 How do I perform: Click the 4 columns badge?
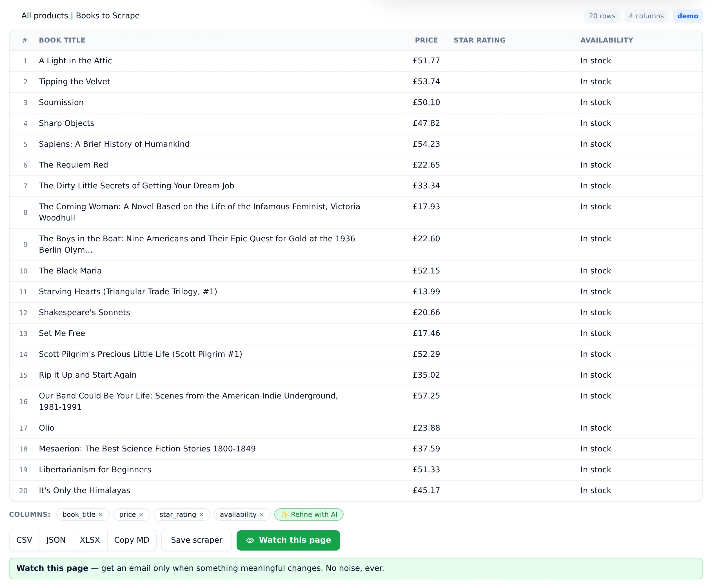646,16
